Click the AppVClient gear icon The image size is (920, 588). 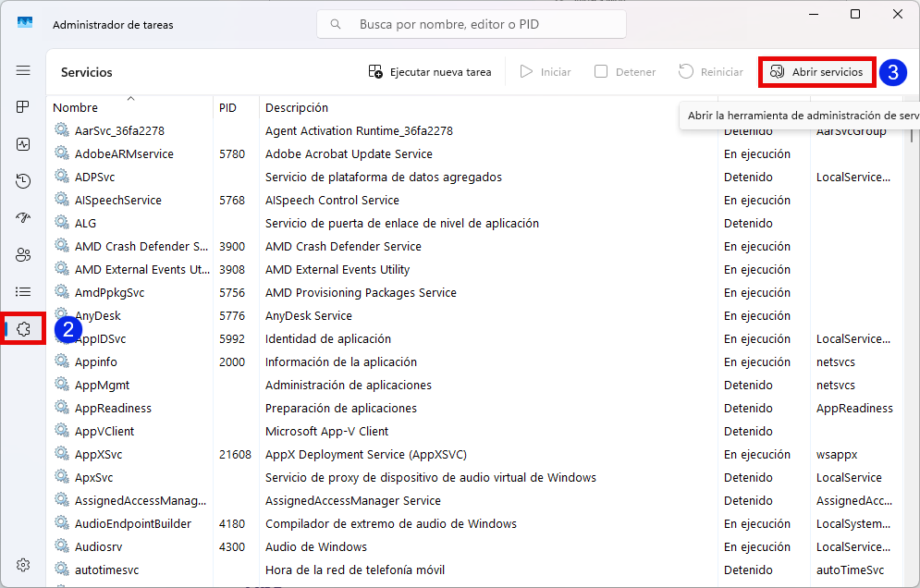point(62,430)
